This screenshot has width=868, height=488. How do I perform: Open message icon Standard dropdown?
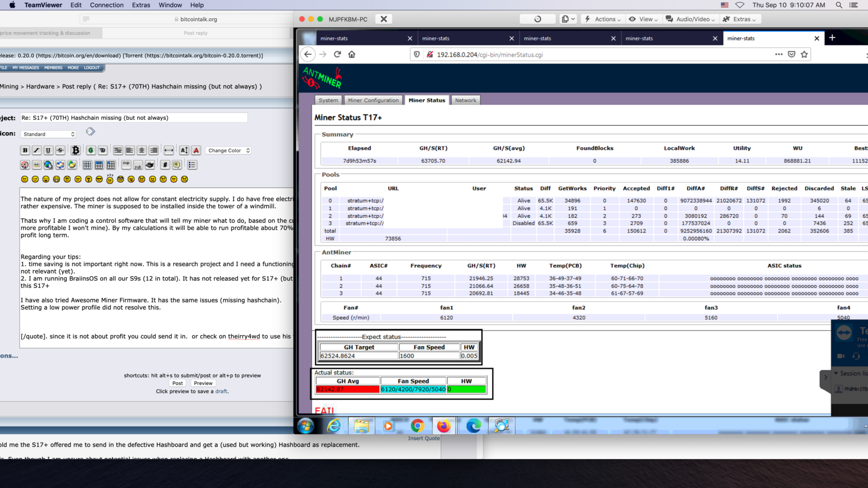[x=48, y=134]
